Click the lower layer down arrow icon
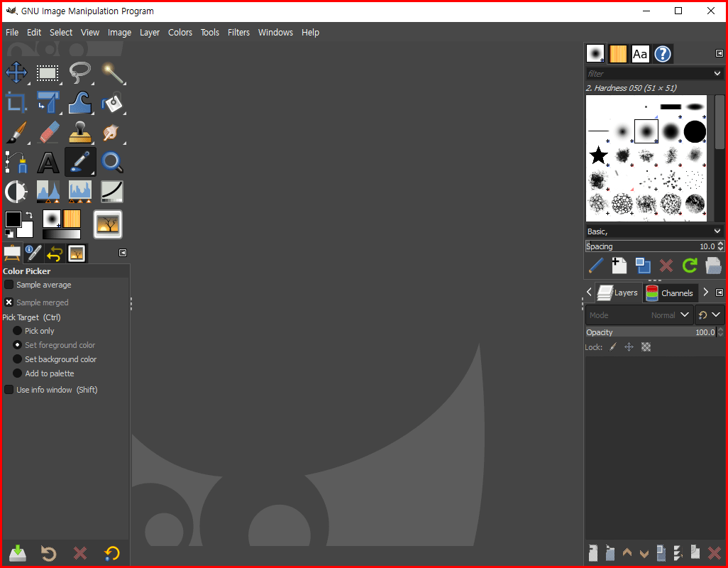Viewport: 728px width, 568px height. [x=644, y=552]
